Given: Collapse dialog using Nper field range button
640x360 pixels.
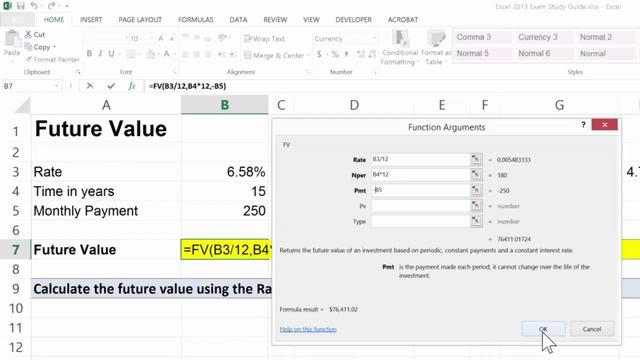Looking at the screenshot, I should 476,175.
